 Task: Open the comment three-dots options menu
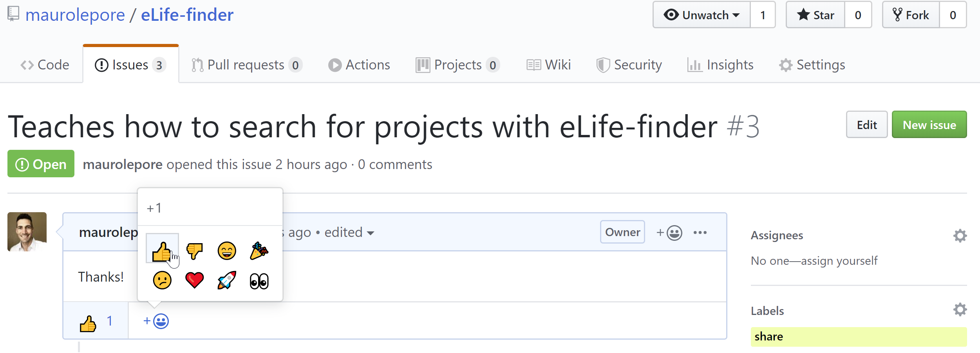700,233
